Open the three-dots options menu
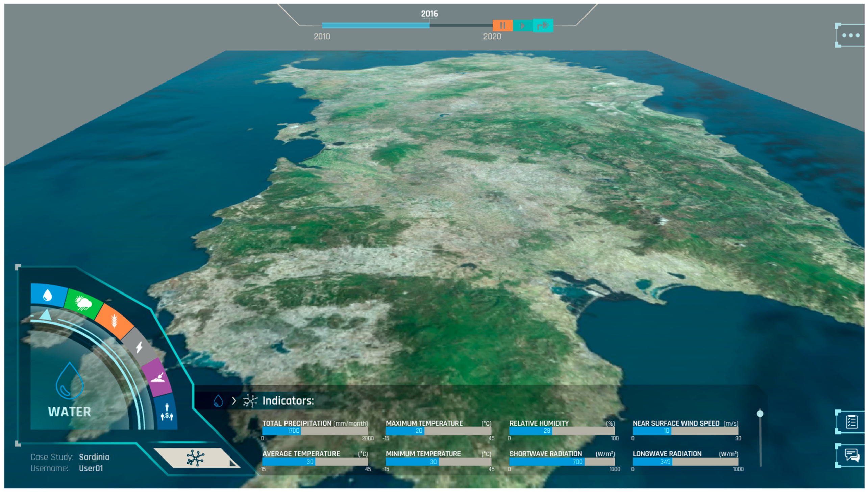This screenshot has height=492, width=868. tap(850, 35)
